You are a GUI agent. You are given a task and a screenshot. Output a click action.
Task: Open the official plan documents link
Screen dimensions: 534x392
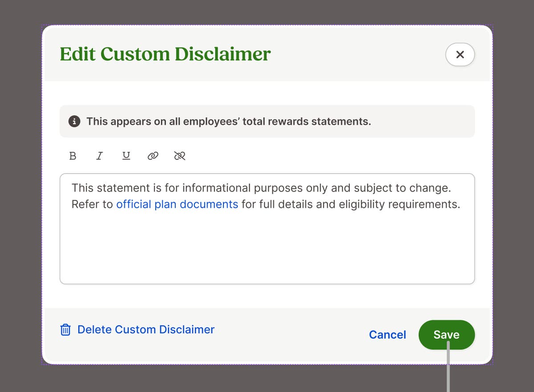(177, 204)
